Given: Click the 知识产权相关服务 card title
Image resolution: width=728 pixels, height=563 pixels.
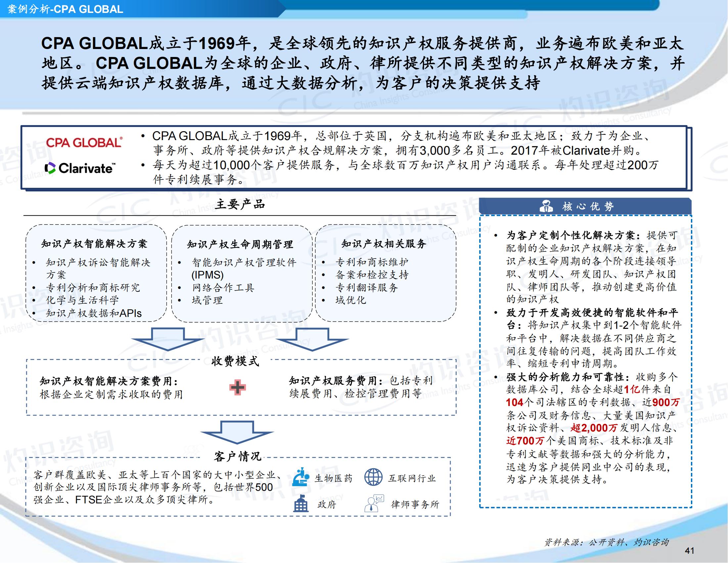Looking at the screenshot, I should pos(384,243).
